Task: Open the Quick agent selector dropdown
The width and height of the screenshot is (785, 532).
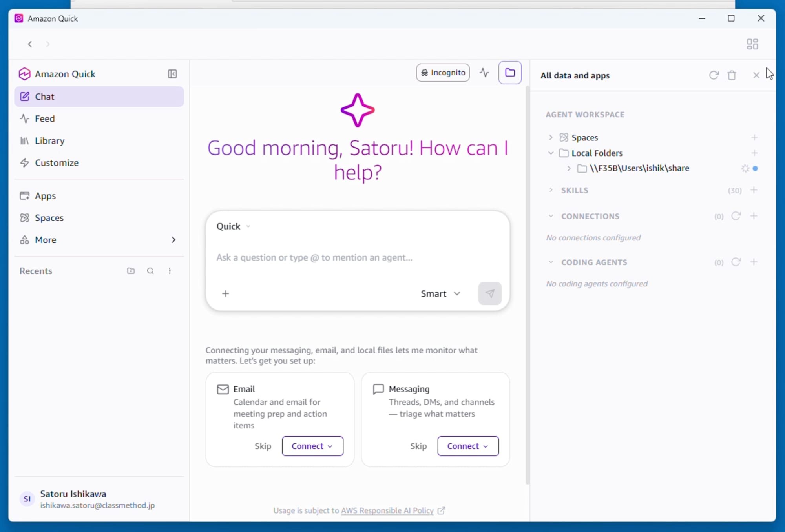Action: pyautogui.click(x=233, y=226)
